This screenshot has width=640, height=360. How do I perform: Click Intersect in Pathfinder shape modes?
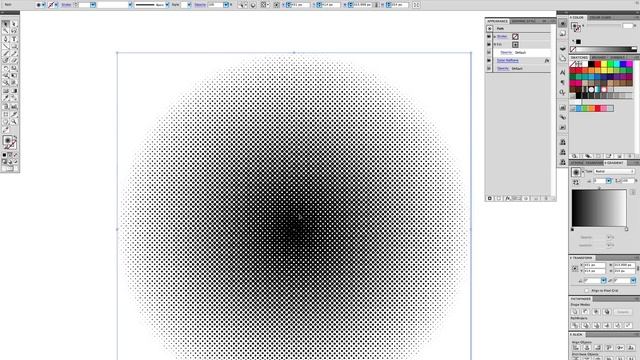(x=596, y=312)
